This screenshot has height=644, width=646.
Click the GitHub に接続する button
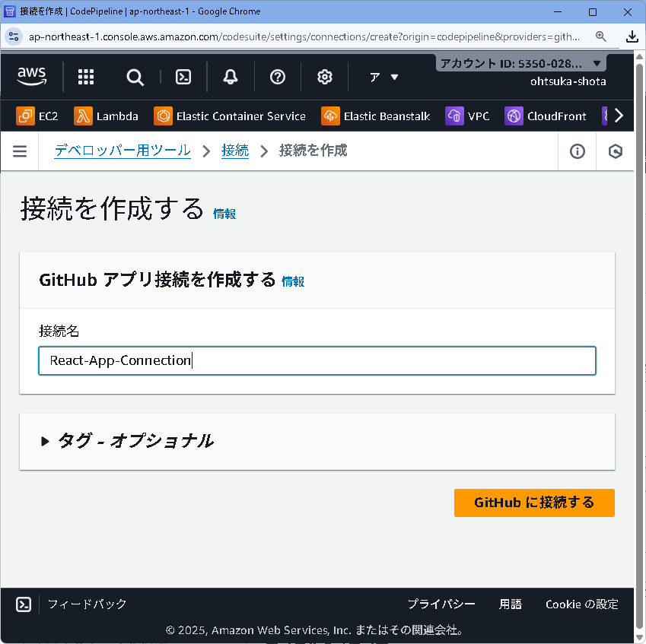point(534,503)
